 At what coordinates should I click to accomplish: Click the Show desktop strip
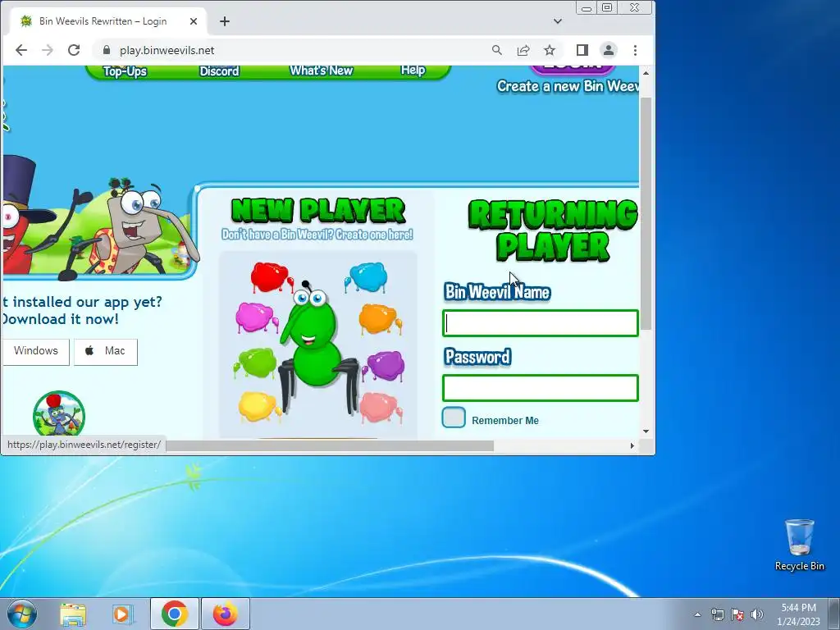pos(834,614)
